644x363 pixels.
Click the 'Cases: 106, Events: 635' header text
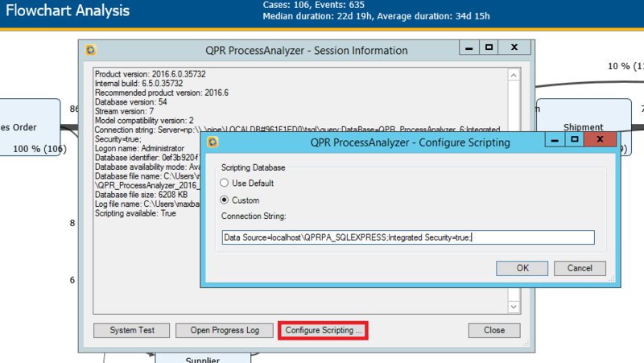tap(313, 5)
